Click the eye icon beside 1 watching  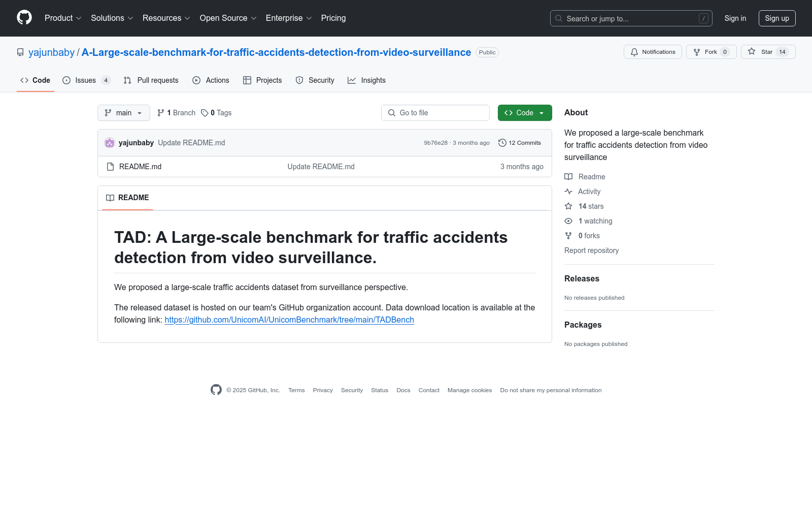pyautogui.click(x=568, y=221)
